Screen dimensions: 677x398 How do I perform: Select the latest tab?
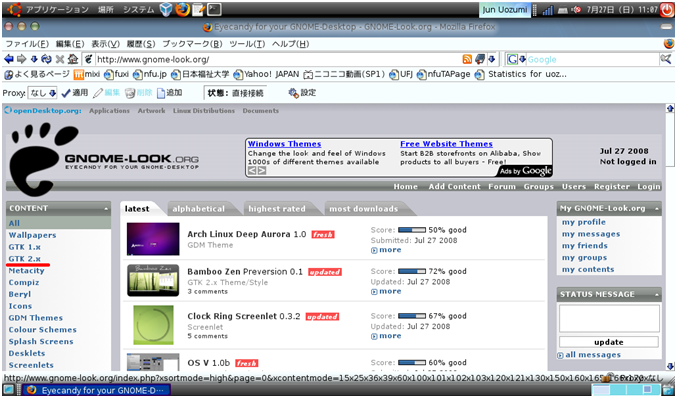[x=137, y=209]
